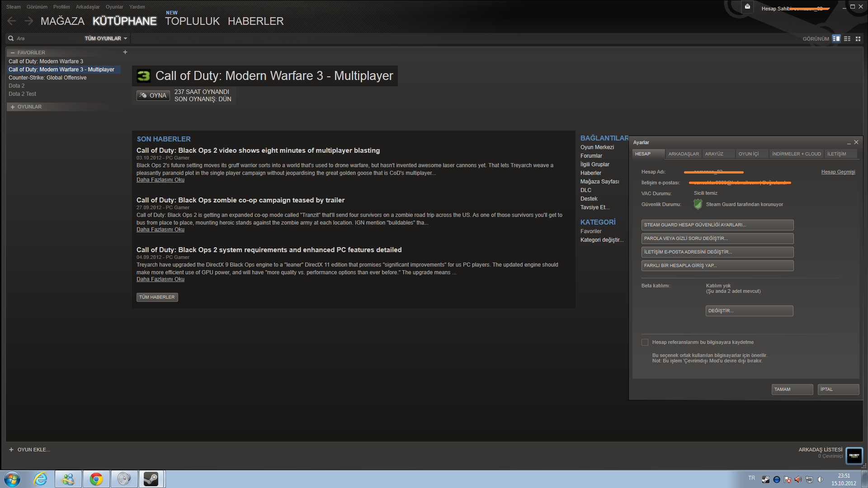This screenshot has height=488, width=868.
Task: Cancel settings with İPTAL
Action: tap(838, 389)
